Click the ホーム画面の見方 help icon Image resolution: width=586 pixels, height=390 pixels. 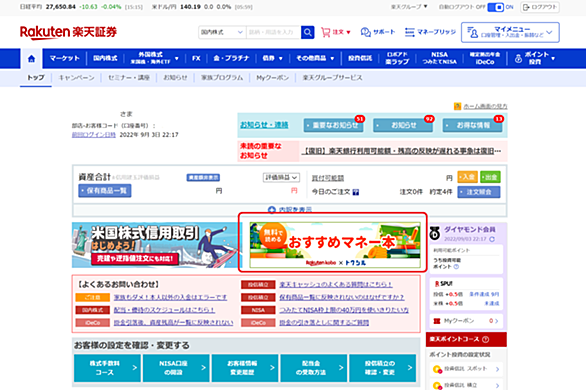point(457,106)
